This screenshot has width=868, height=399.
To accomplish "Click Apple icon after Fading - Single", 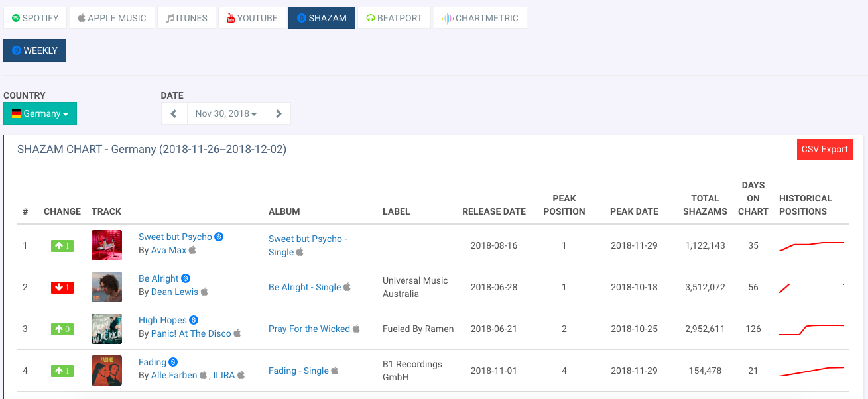I will (335, 370).
